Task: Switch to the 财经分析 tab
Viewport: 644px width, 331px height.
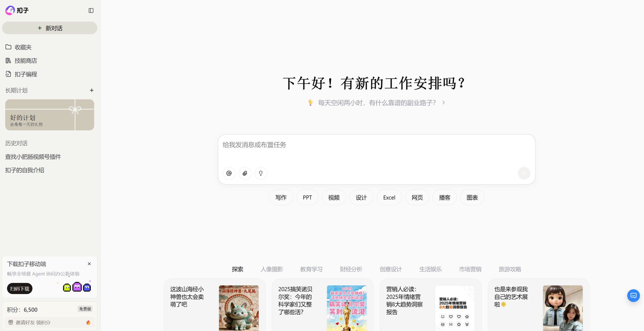Action: (x=351, y=269)
